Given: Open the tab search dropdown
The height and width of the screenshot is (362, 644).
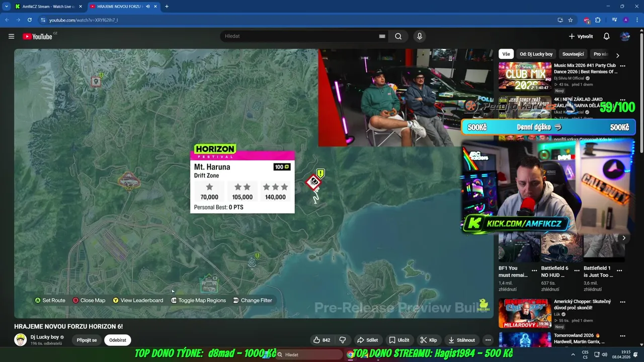Looking at the screenshot, I should click(x=6, y=7).
